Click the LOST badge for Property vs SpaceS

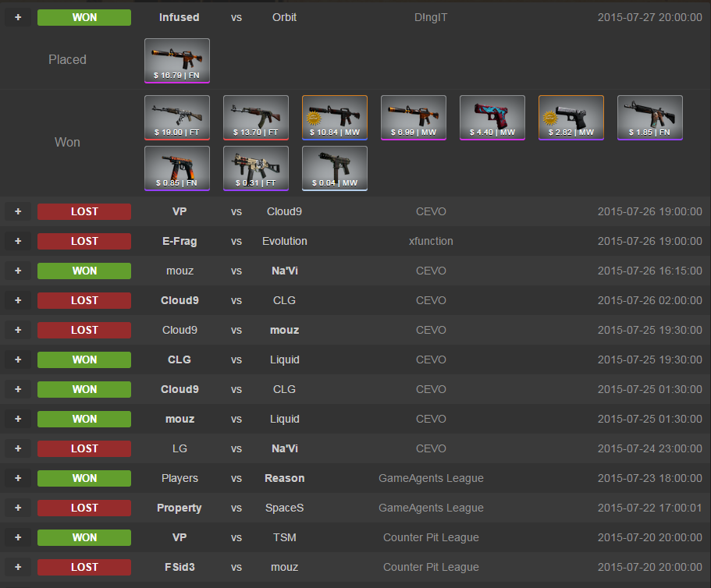point(84,508)
